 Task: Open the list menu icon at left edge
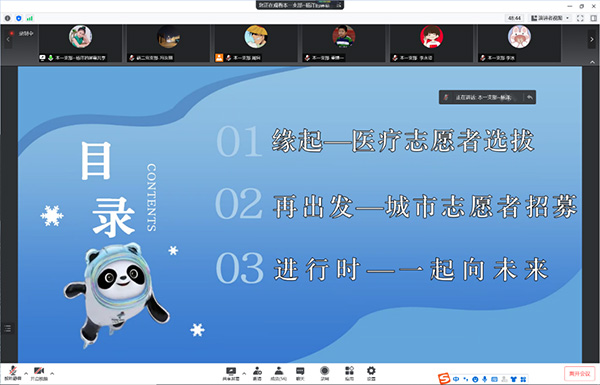click(x=8, y=328)
